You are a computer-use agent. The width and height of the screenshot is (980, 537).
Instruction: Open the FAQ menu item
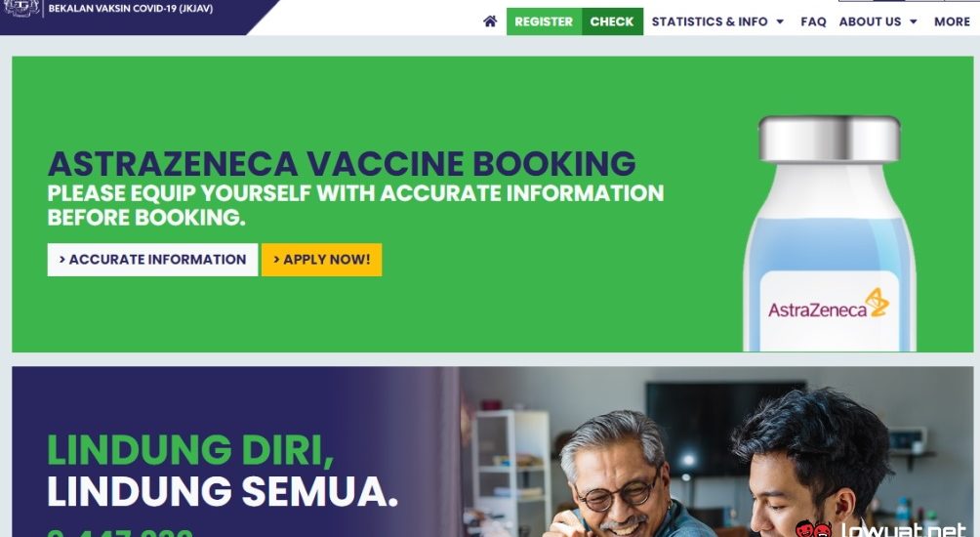pyautogui.click(x=813, y=21)
